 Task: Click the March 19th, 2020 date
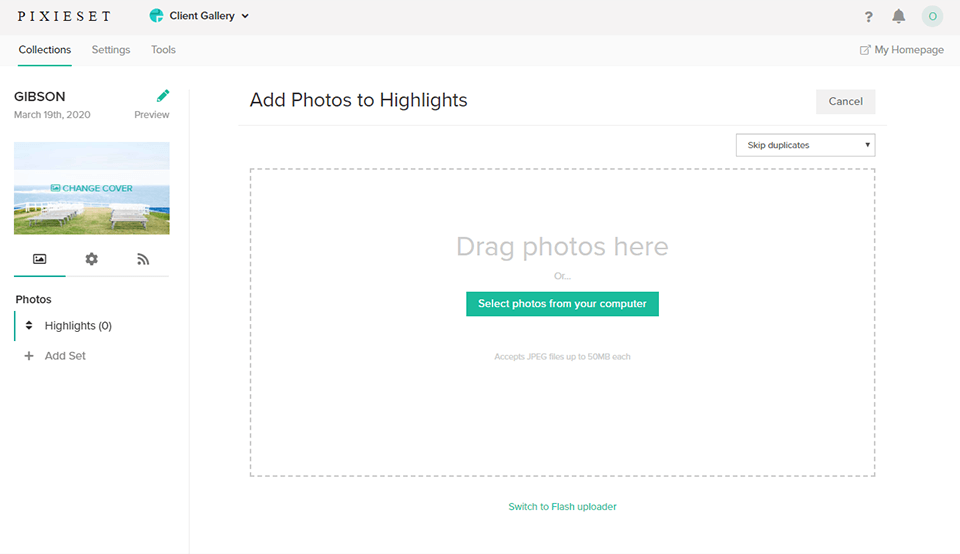(x=52, y=114)
